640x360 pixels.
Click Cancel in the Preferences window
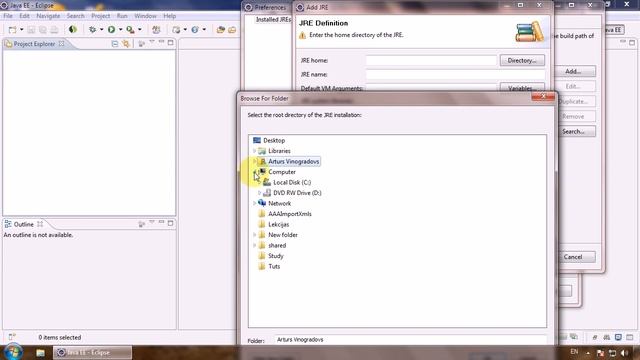click(573, 257)
